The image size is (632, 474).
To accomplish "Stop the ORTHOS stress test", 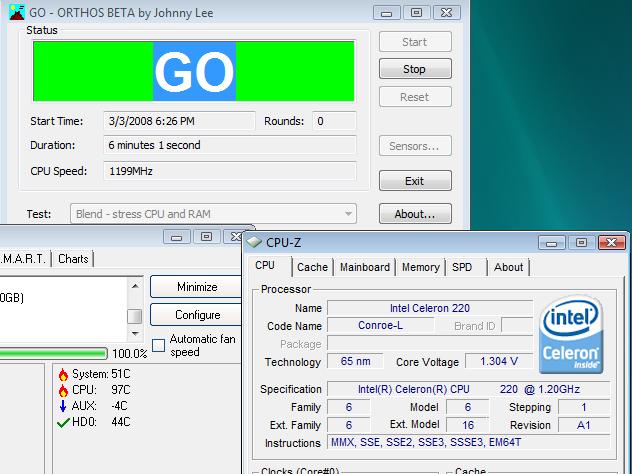I will click(415, 69).
